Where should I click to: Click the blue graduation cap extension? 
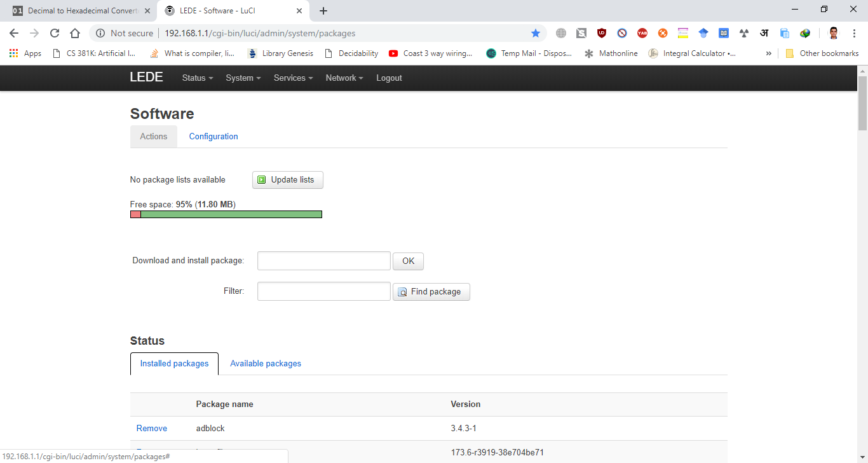coord(703,33)
